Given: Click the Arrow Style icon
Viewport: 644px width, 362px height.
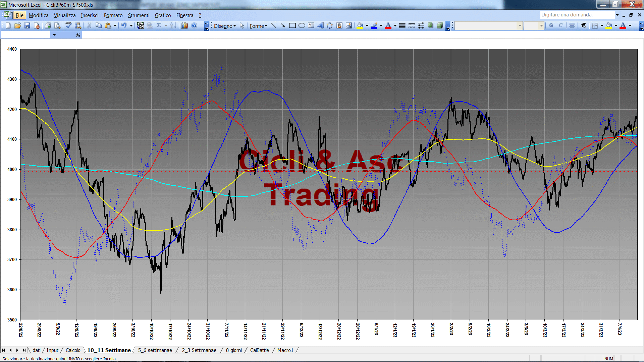Looking at the screenshot, I should (x=421, y=25).
